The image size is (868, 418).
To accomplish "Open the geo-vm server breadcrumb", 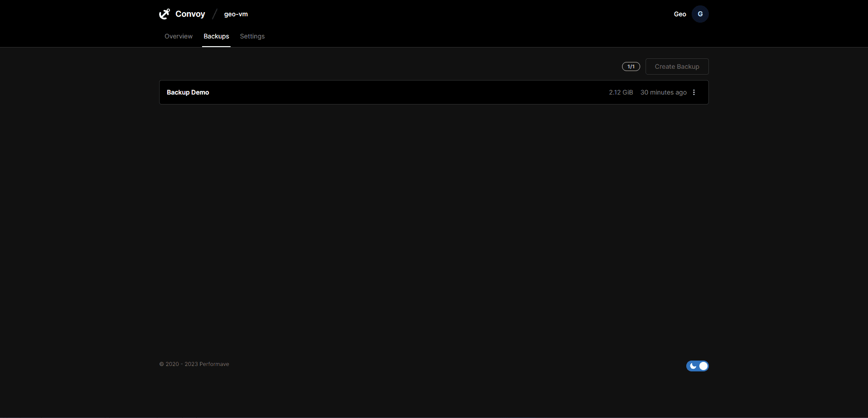I will click(236, 14).
